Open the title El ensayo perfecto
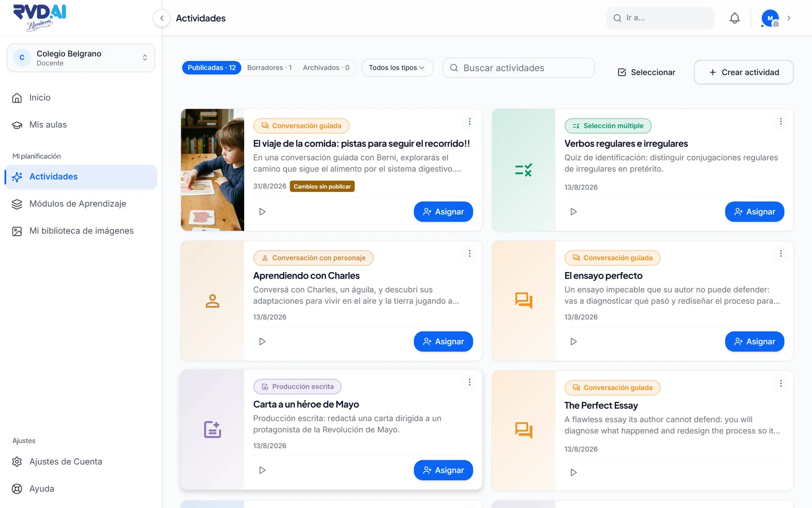 pyautogui.click(x=603, y=276)
